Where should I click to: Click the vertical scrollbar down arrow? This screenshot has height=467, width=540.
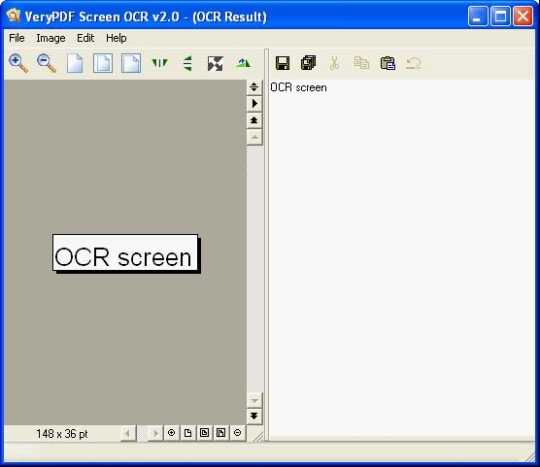(254, 400)
